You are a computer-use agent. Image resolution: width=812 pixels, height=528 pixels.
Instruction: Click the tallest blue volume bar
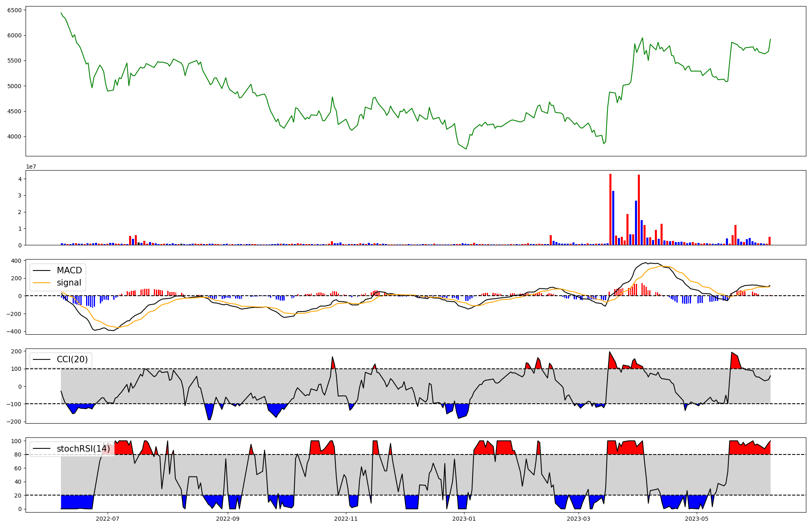[x=613, y=218]
